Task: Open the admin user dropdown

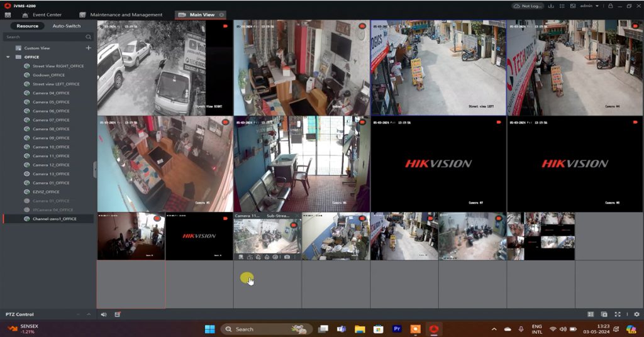Action: pos(588,6)
